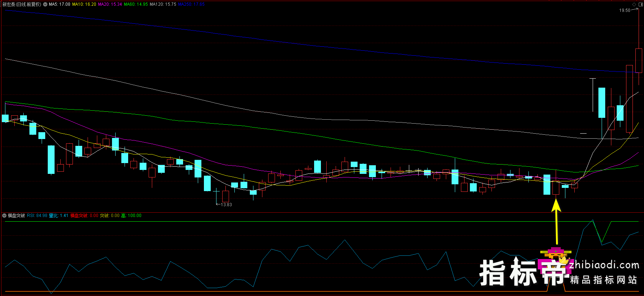Screen dimensions: 644x296
Task: Click the 19.50 high price label
Action: coord(625,10)
